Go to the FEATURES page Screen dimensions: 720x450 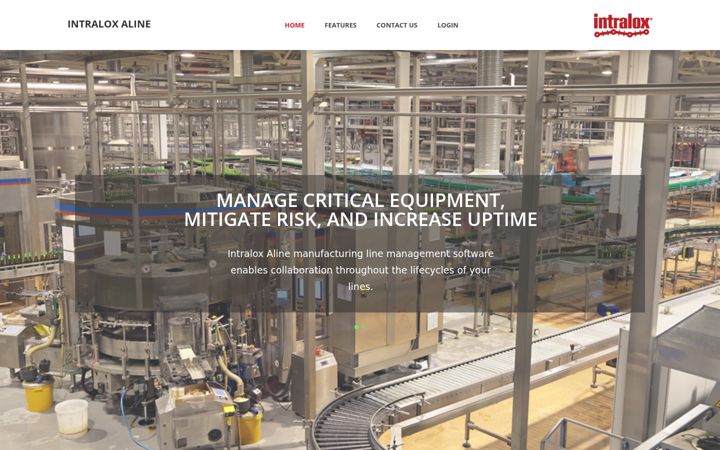point(340,25)
